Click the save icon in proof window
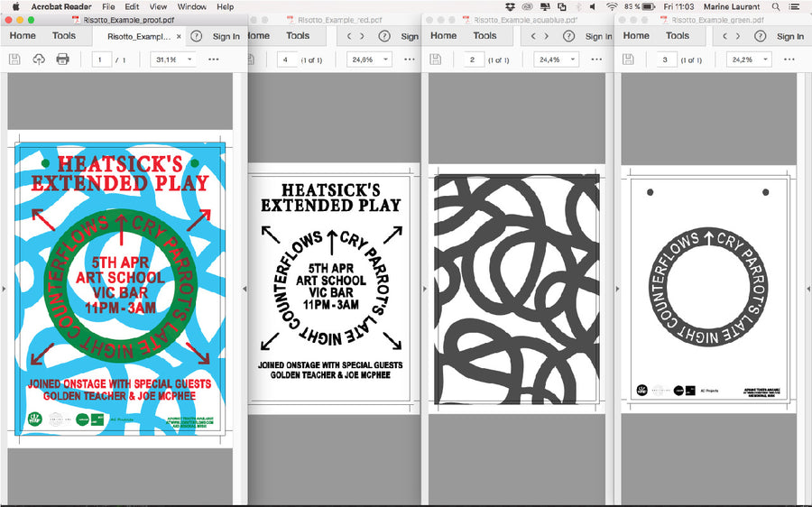Screen dimensions: 812x507 click(x=14, y=59)
